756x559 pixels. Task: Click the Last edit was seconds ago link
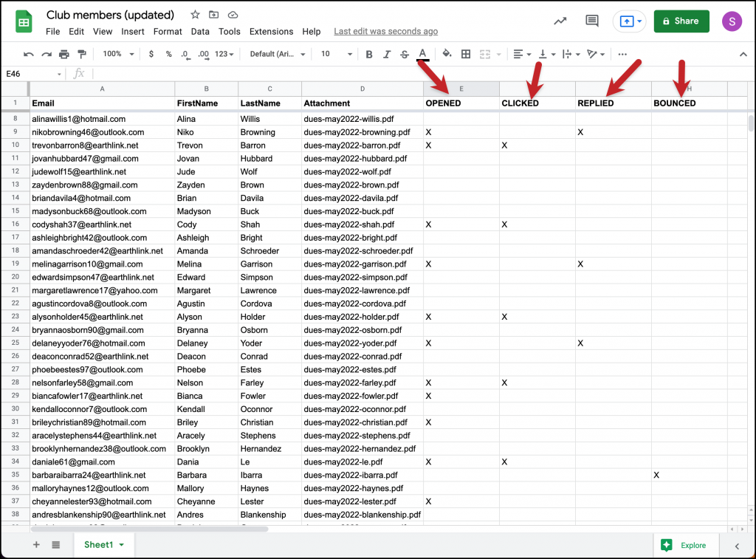coord(385,31)
